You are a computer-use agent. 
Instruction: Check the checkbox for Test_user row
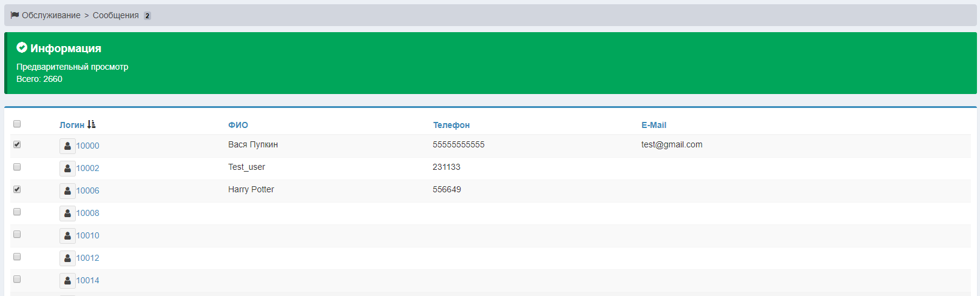pos(17,167)
